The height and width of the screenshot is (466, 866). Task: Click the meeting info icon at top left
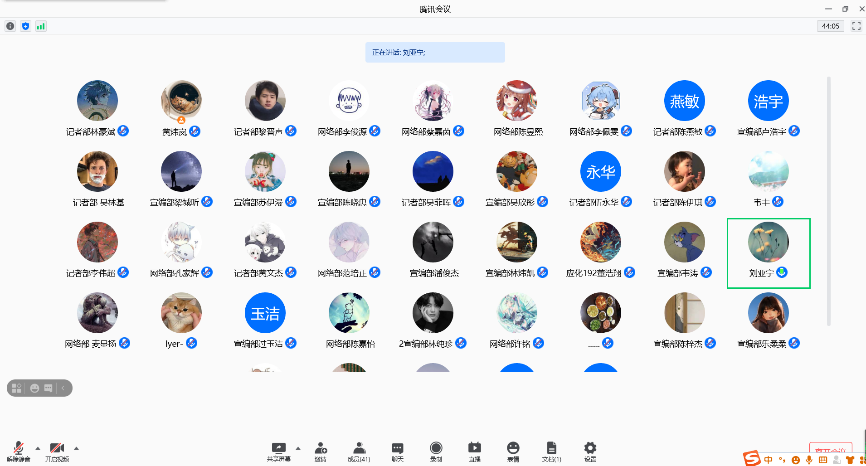(x=10, y=26)
